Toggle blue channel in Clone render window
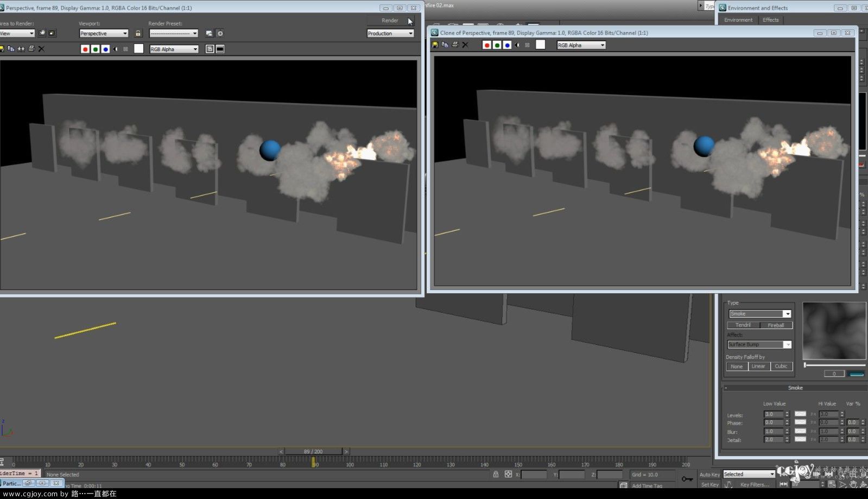Image resolution: width=868 pixels, height=499 pixels. (508, 45)
